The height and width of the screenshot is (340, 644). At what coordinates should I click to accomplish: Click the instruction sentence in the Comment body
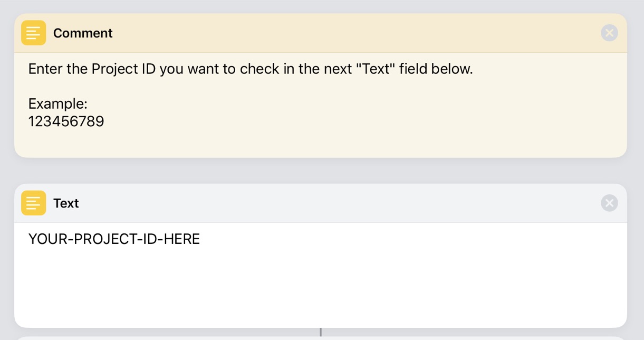click(x=250, y=69)
